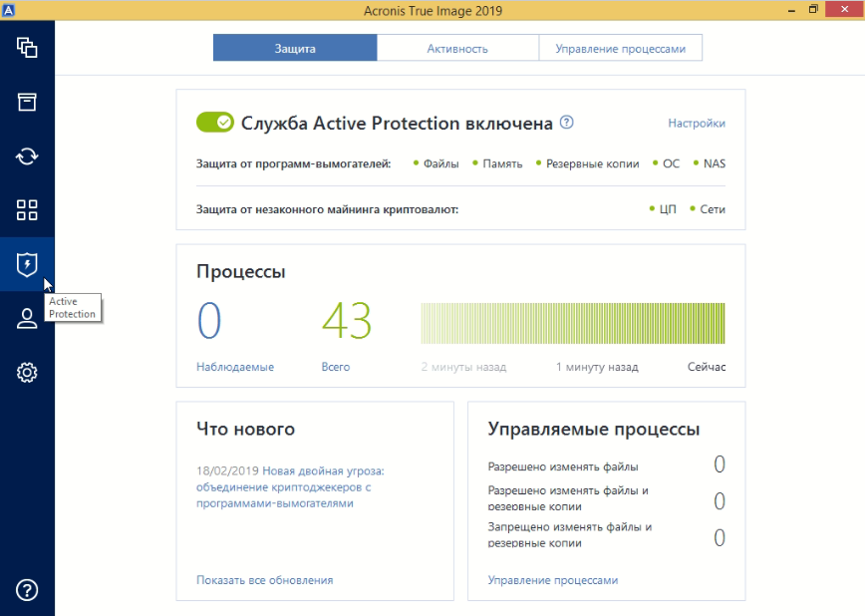The image size is (865, 616).
Task: Click the process activity timeline chart
Action: (x=573, y=323)
